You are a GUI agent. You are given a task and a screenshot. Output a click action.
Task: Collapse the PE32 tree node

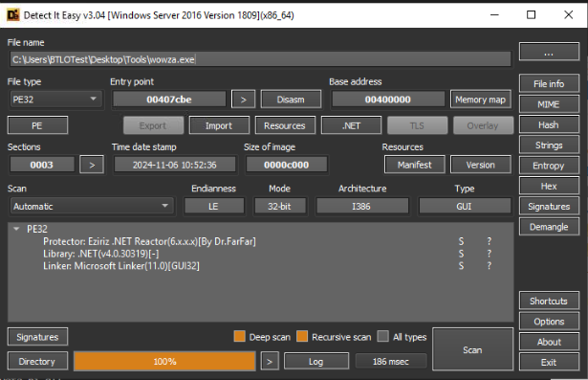pos(16,229)
